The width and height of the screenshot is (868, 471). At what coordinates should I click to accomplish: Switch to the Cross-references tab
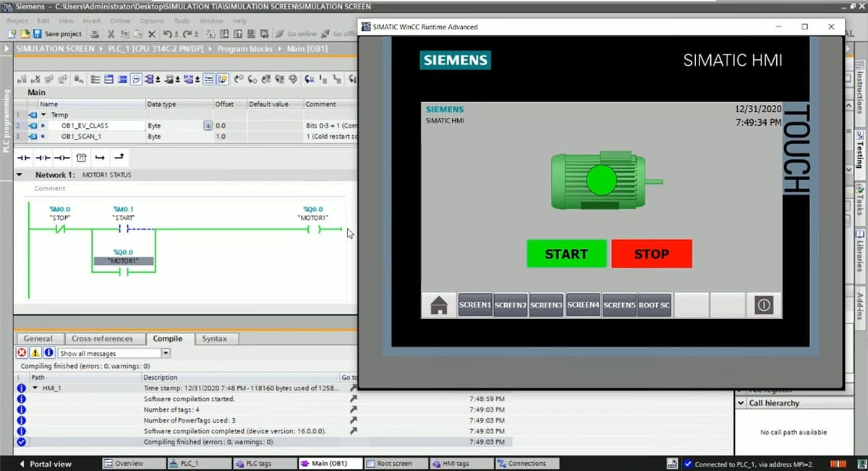(102, 339)
